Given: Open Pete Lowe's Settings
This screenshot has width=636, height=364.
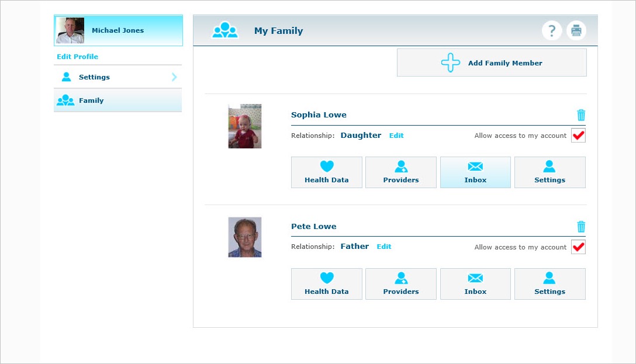Looking at the screenshot, I should [x=550, y=284].
